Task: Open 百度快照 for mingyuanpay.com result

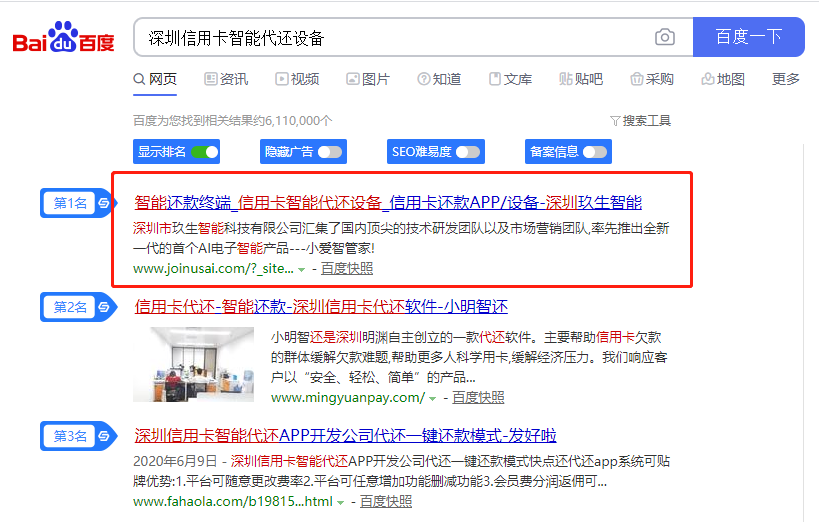Action: pyautogui.click(x=478, y=398)
